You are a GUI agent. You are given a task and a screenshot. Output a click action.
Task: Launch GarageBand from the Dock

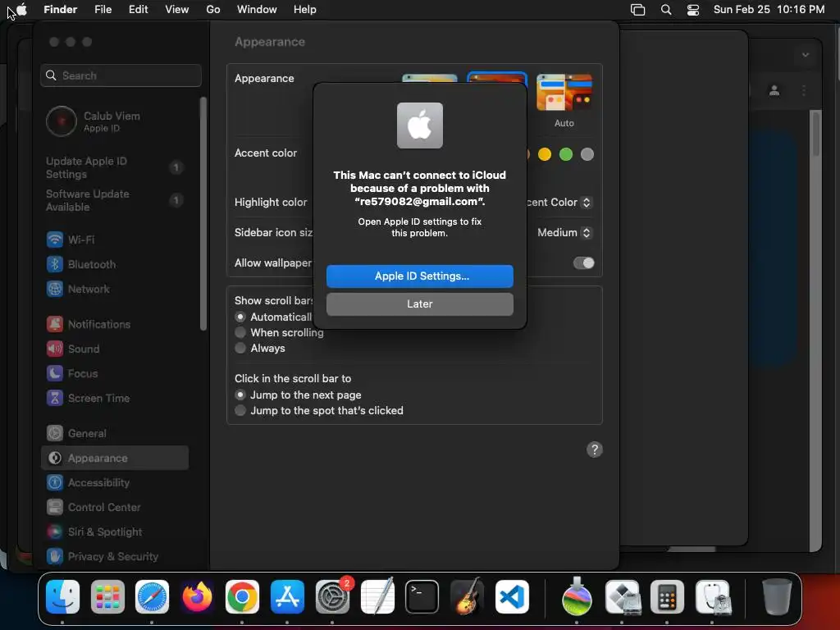click(467, 597)
